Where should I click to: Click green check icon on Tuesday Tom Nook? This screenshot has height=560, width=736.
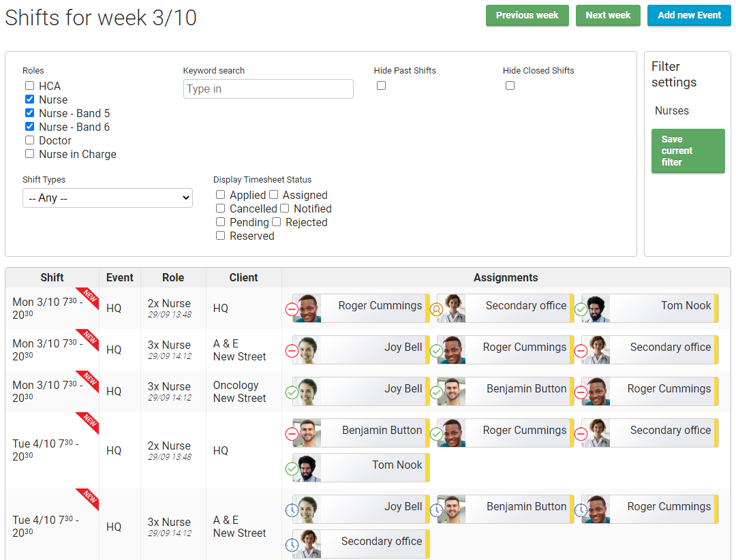click(292, 469)
